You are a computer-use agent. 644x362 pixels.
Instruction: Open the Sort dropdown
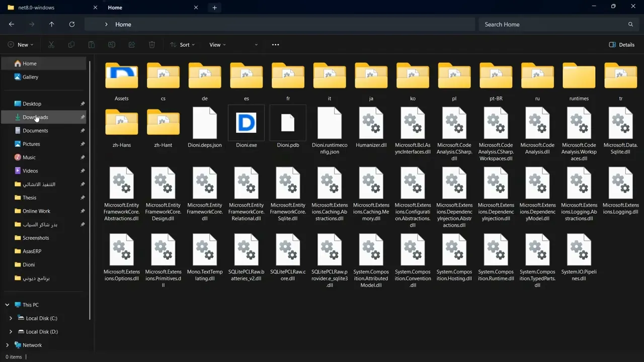point(182,45)
